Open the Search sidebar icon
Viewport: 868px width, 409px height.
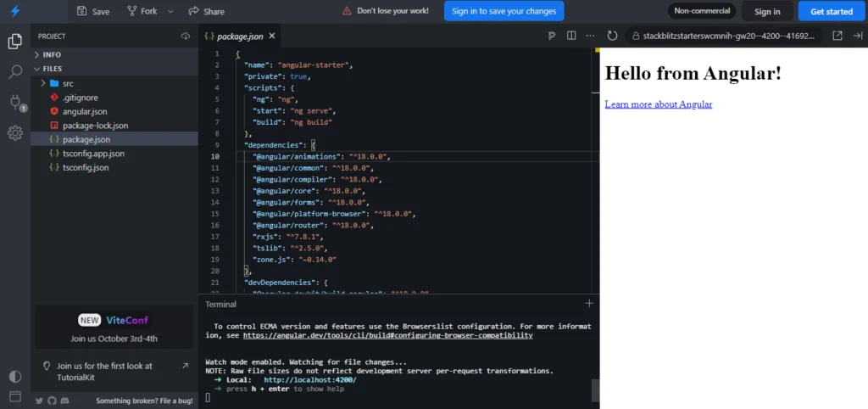pos(15,71)
